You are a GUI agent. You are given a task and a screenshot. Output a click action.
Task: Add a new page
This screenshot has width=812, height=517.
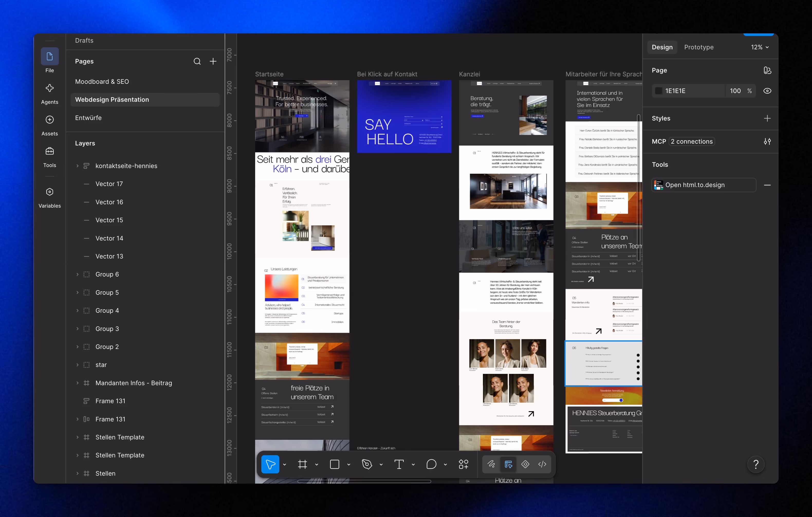click(x=213, y=61)
